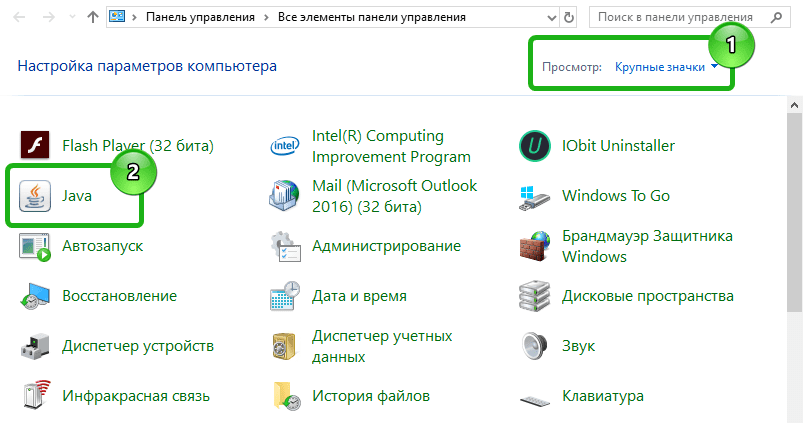Viewport: 803px width, 423px height.
Task: Click the История файлов icon
Action: [286, 396]
